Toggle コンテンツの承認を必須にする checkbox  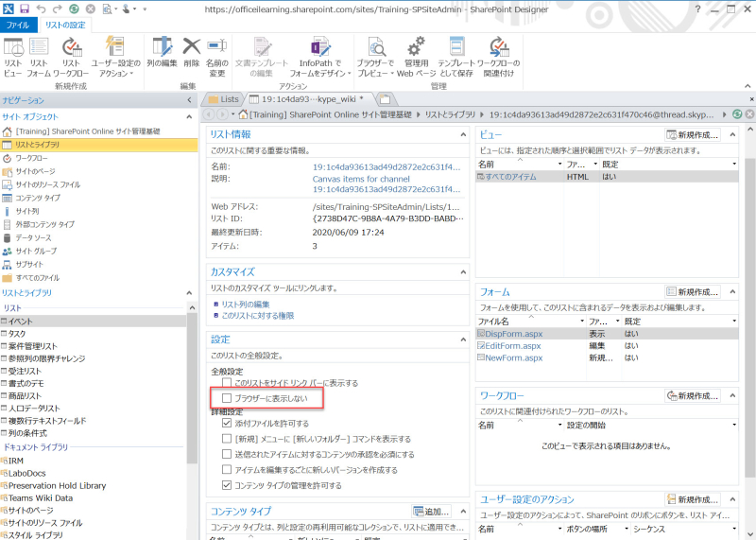(x=227, y=454)
